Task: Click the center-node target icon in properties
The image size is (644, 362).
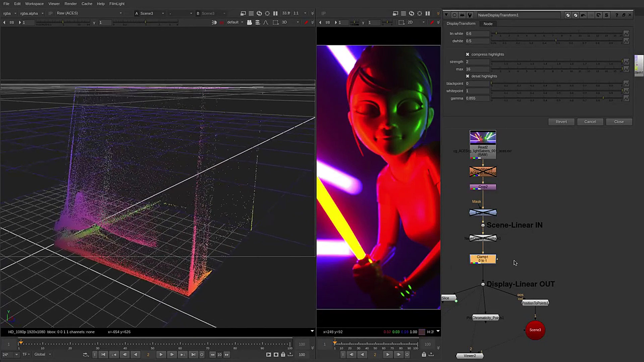Action: (454, 15)
